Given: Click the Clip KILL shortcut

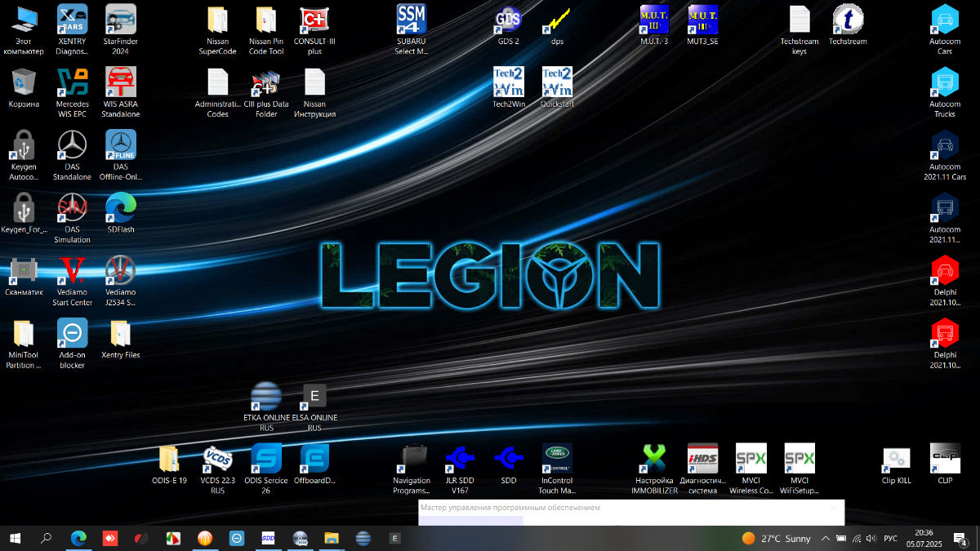Looking at the screenshot, I should click(x=896, y=459).
